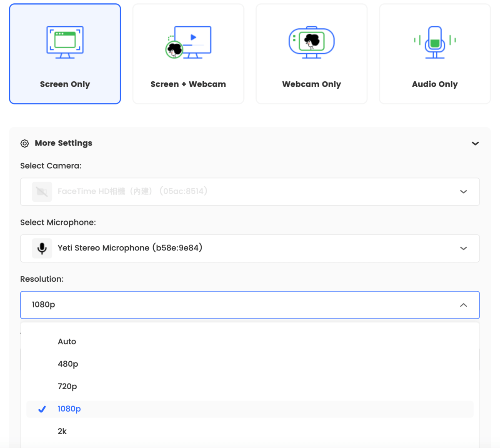Select 480p resolution option
This screenshot has width=500, height=448.
click(x=68, y=364)
